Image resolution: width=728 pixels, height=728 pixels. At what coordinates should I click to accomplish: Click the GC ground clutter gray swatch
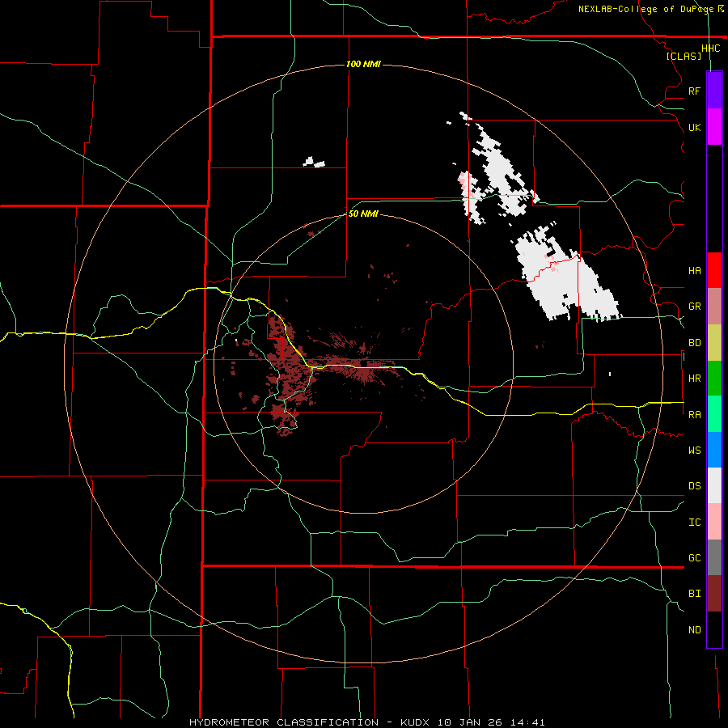[714, 557]
